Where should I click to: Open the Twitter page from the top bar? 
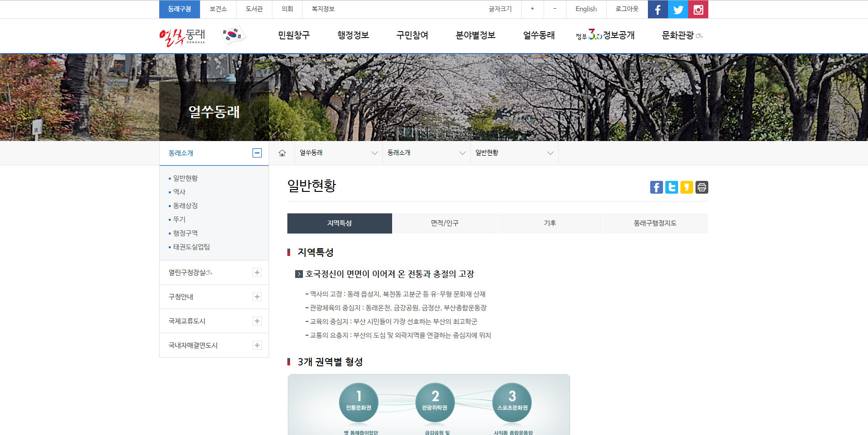tap(678, 9)
